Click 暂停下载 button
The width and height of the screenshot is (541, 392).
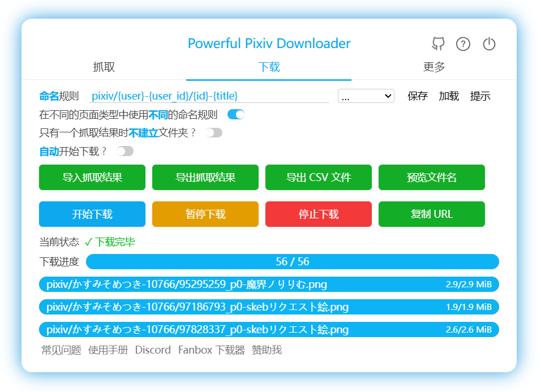(x=205, y=214)
